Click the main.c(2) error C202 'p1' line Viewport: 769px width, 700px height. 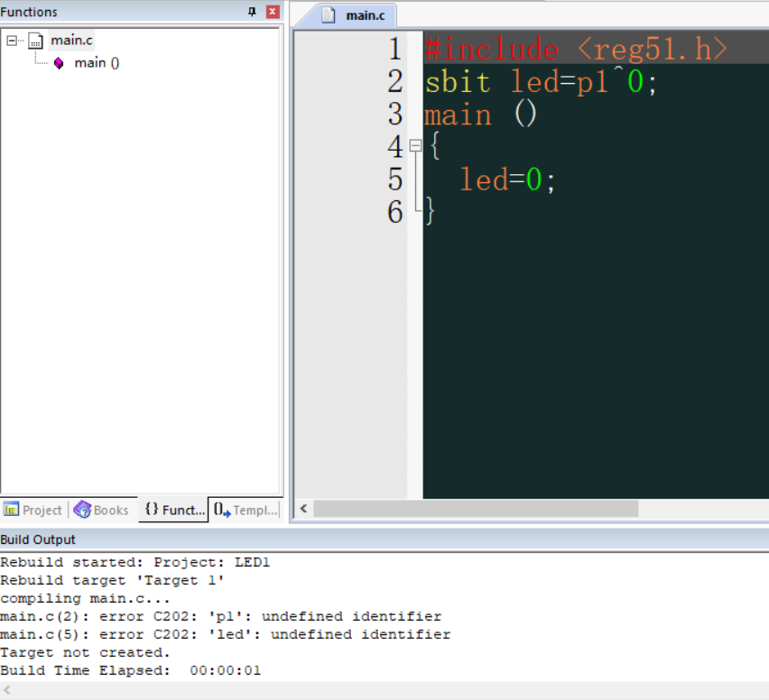tap(221, 616)
